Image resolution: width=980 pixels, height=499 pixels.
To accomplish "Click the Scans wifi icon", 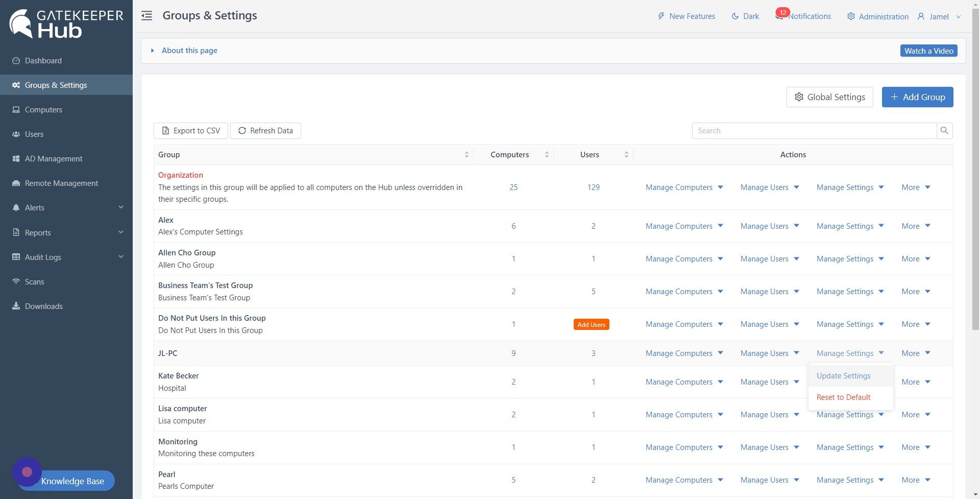I will 16,282.
